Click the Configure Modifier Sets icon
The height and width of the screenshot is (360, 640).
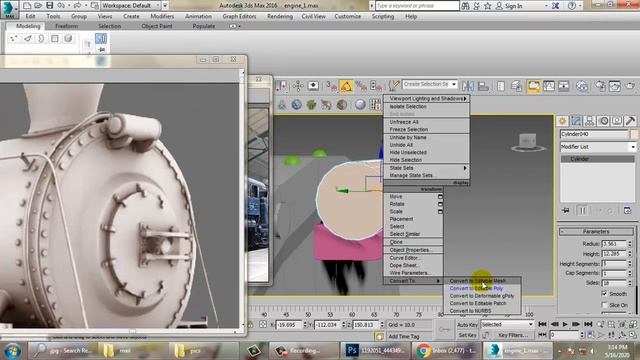tap(627, 211)
